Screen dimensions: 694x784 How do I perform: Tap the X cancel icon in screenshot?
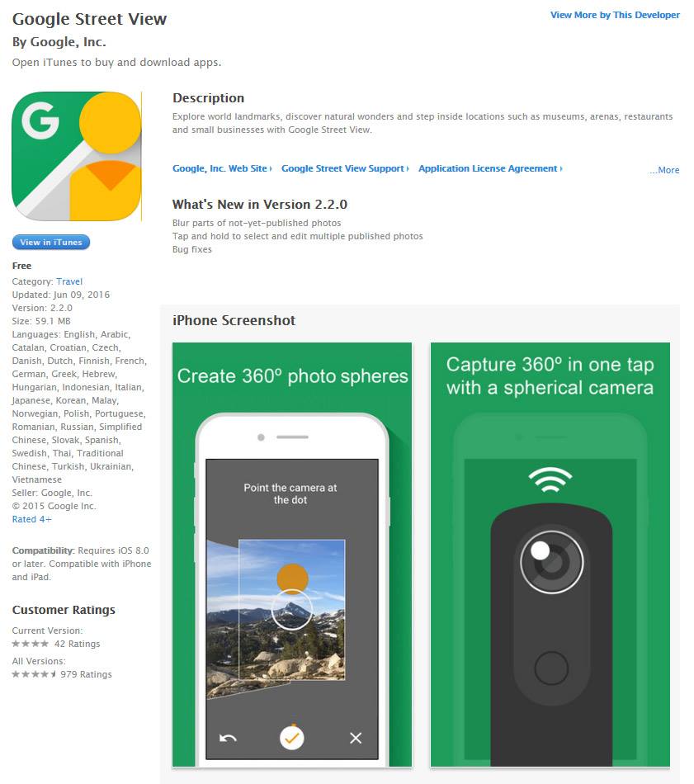pyautogui.click(x=356, y=738)
